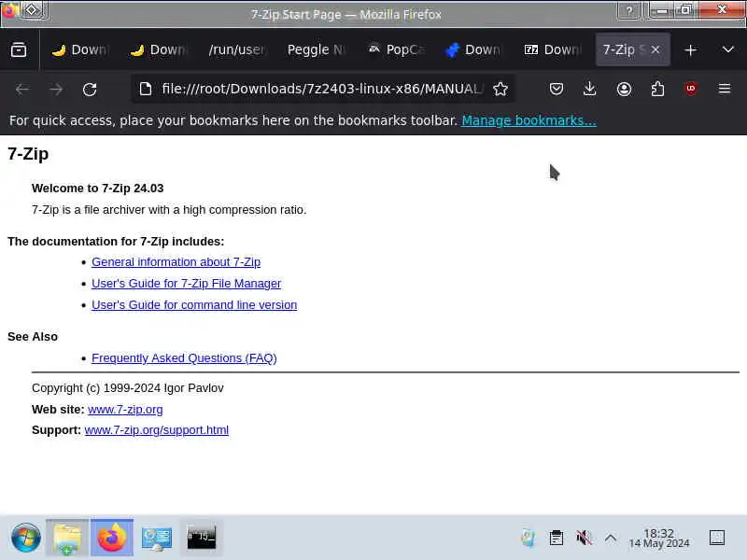
Task: Click the Firefox logo window menu icon
Action: pyautogui.click(x=9, y=10)
